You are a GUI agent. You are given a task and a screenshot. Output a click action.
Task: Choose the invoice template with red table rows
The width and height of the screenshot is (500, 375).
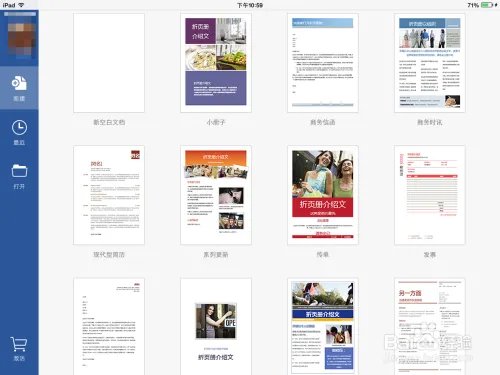(x=430, y=195)
